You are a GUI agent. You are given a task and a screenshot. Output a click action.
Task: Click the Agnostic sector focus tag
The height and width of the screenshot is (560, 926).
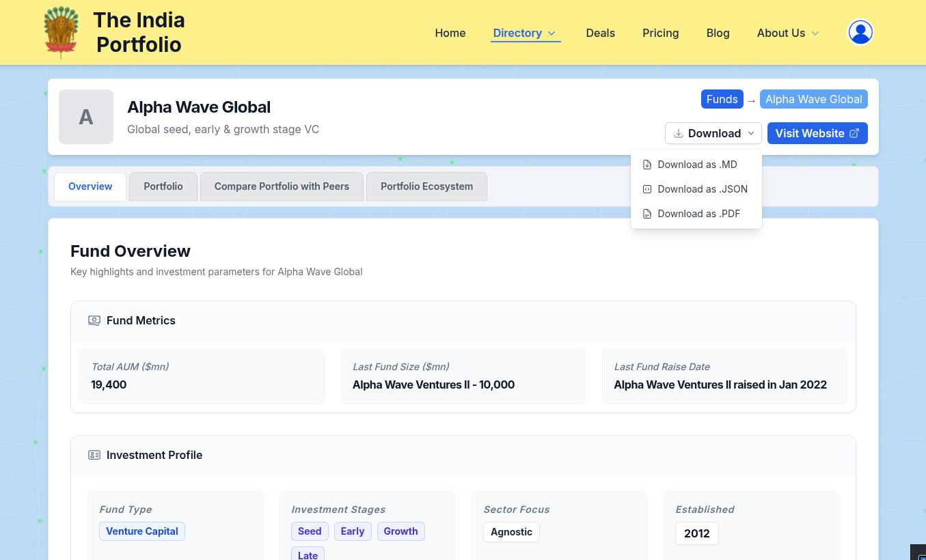click(511, 532)
